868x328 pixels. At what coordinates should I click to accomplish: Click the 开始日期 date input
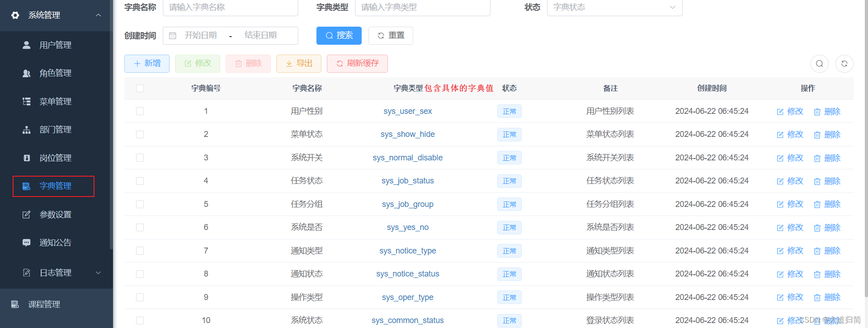[x=201, y=35]
